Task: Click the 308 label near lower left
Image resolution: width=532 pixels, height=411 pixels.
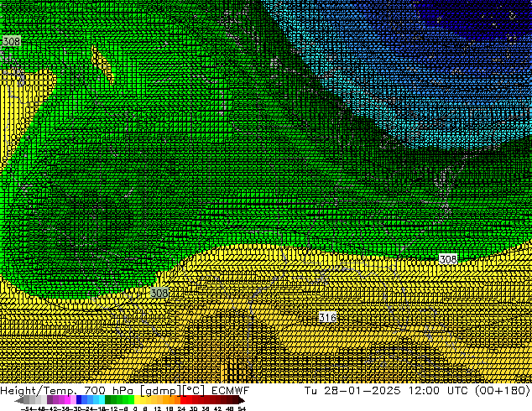Action: point(159,293)
